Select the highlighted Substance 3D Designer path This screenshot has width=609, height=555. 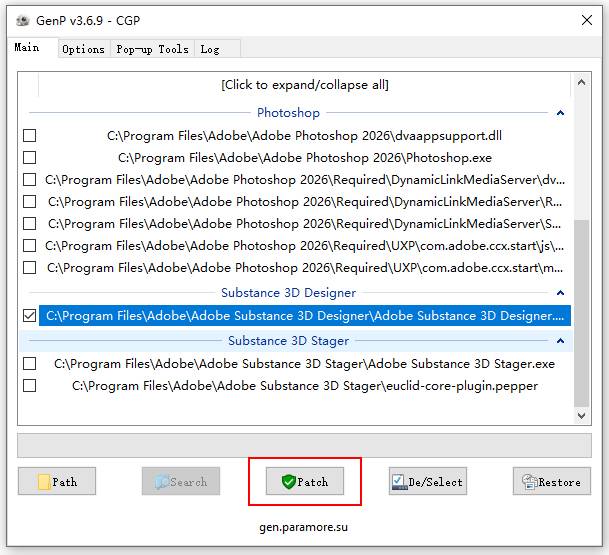(305, 316)
